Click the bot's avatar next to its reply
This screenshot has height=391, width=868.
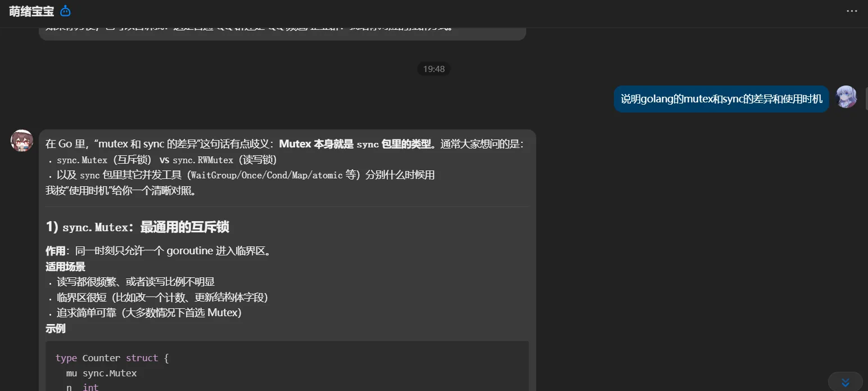click(x=21, y=140)
